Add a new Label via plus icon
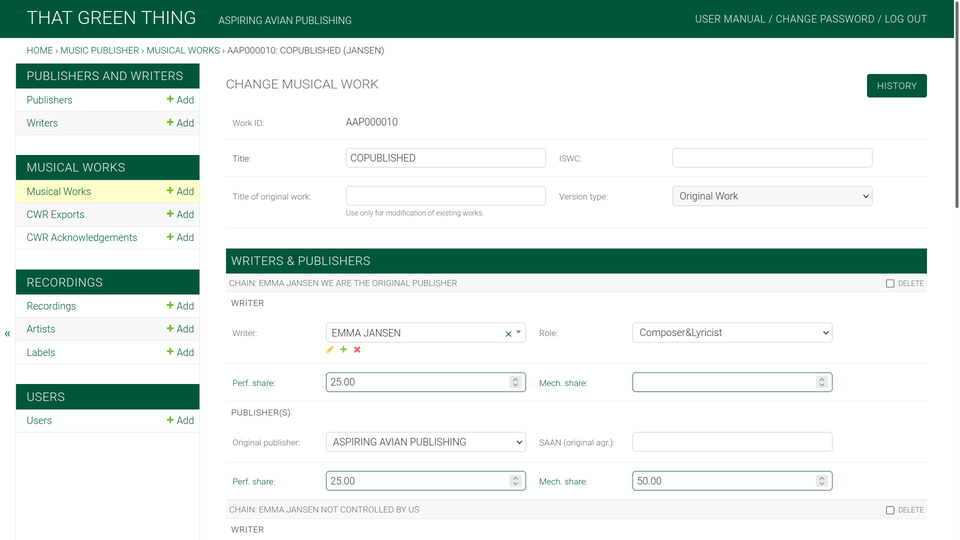 180,352
